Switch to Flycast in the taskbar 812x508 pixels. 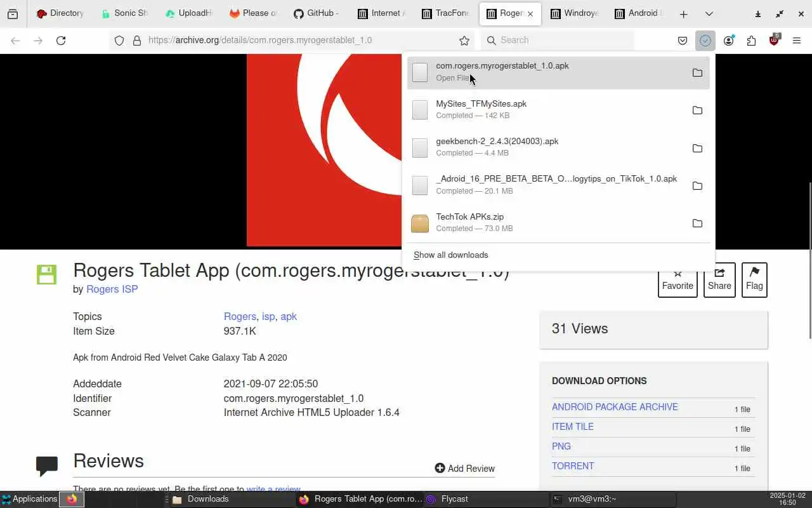coord(485,499)
